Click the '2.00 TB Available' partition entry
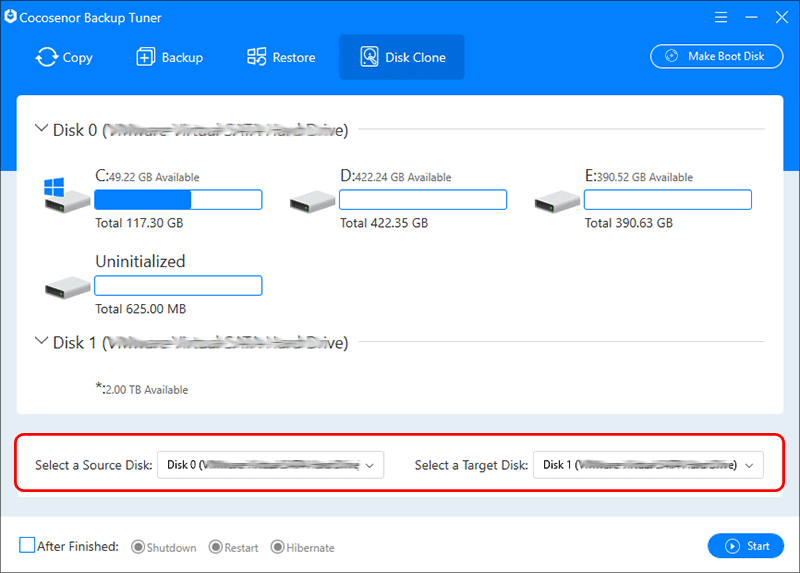This screenshot has width=800, height=573. click(x=142, y=389)
